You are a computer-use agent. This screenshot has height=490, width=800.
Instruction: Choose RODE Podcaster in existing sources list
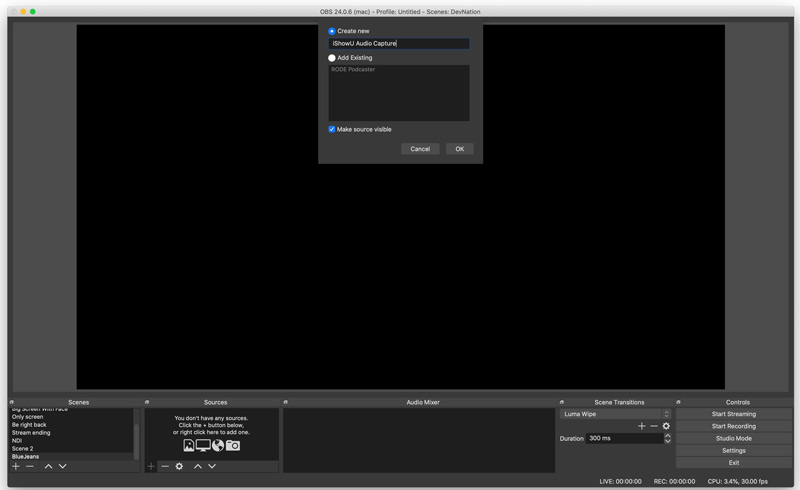pyautogui.click(x=353, y=69)
